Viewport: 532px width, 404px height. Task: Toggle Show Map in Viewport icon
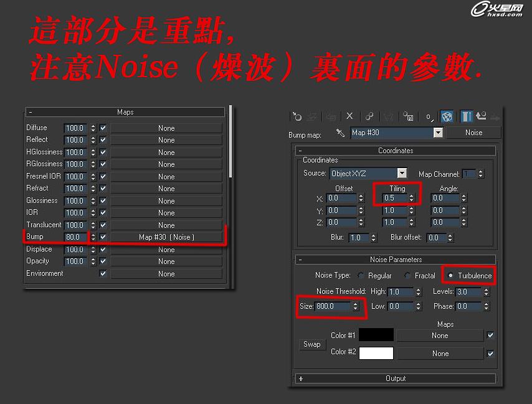click(x=447, y=116)
